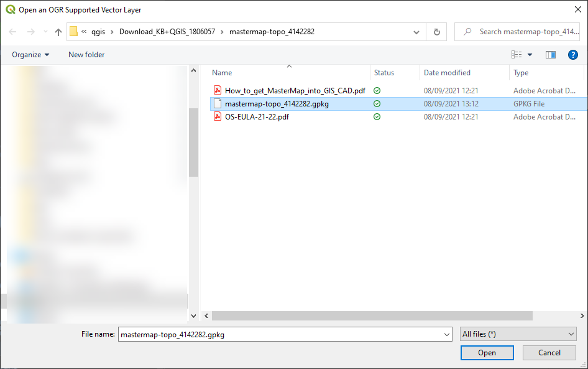The width and height of the screenshot is (588, 369).
Task: Click GPKG File type cell
Action: tap(529, 103)
